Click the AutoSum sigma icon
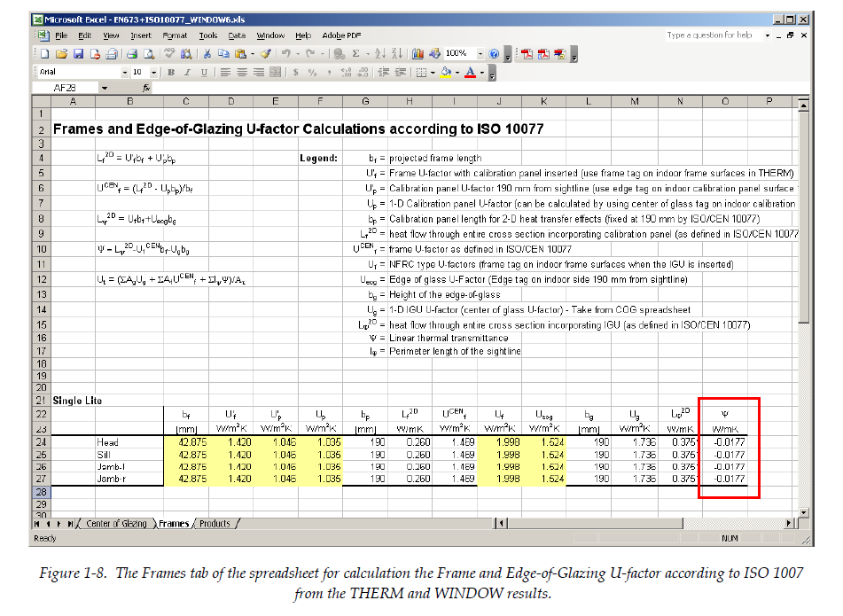The image size is (843, 616). pyautogui.click(x=355, y=54)
